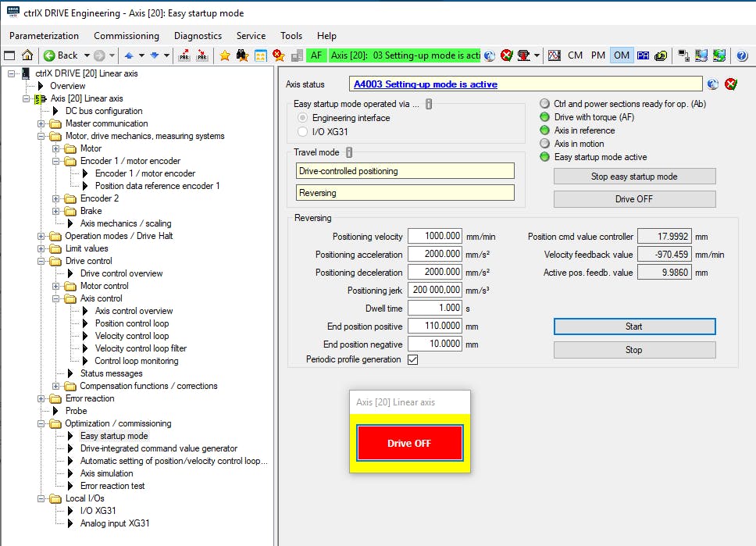Click the blue down arrow toolbar icon
The image size is (756, 546).
point(155,55)
